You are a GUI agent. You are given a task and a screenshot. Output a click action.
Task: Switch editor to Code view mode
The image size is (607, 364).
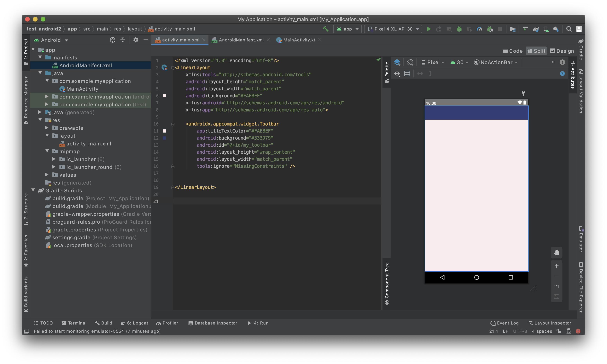point(513,51)
